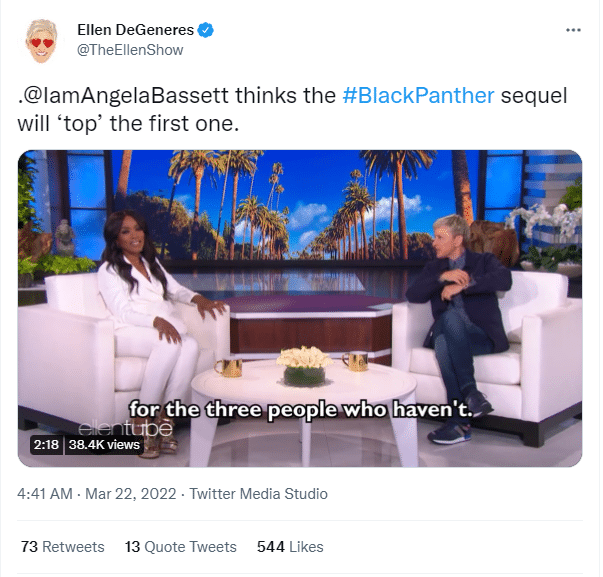View the 73 Retweets list
Image resolution: width=603 pixels, height=577 pixels.
[x=63, y=547]
